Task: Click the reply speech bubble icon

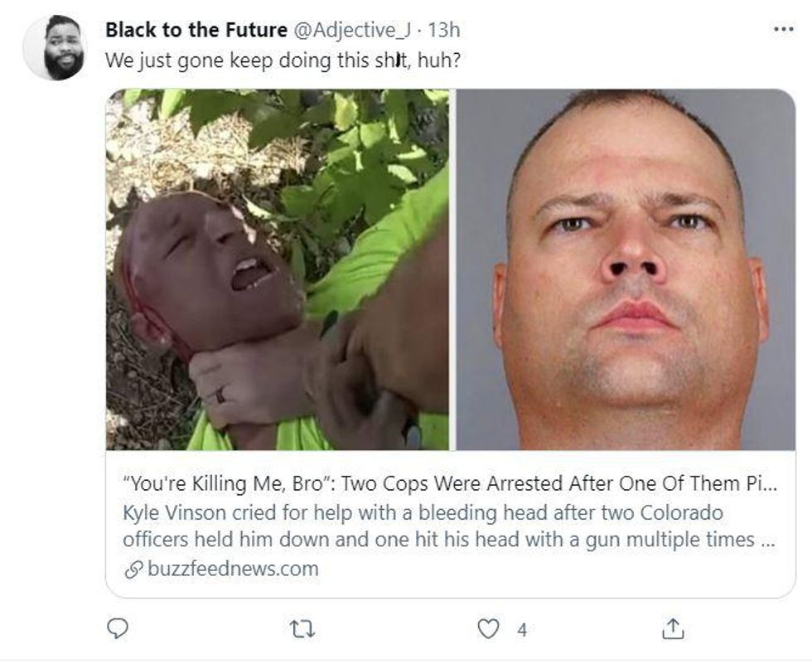Action: [x=118, y=628]
